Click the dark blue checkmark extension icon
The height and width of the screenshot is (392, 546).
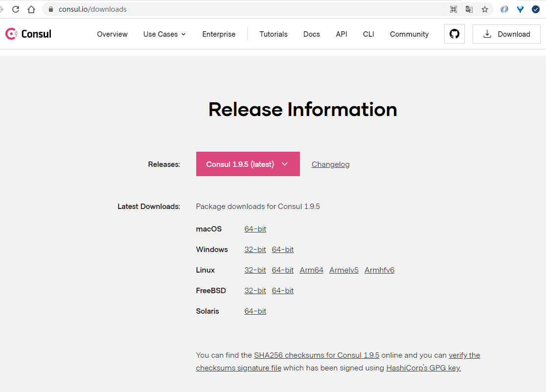click(536, 9)
